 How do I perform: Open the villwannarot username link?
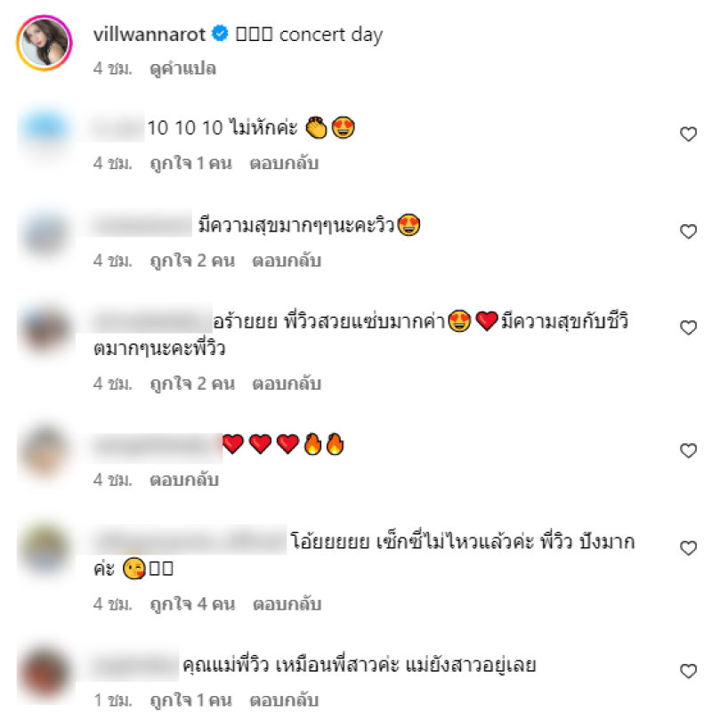(x=150, y=35)
